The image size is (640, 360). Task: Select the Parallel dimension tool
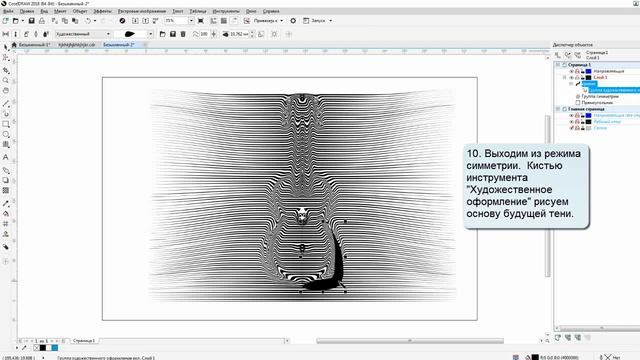click(6, 170)
